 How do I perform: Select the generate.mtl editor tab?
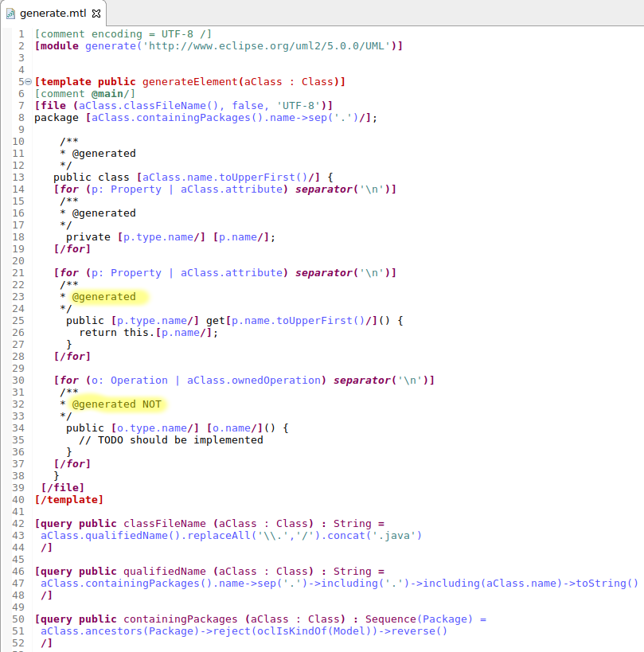[52, 13]
